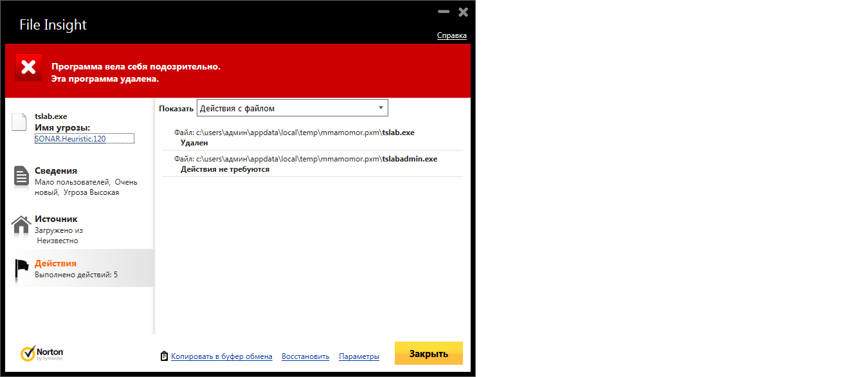Click the Источник house icon
The width and height of the screenshot is (868, 377).
[21, 225]
